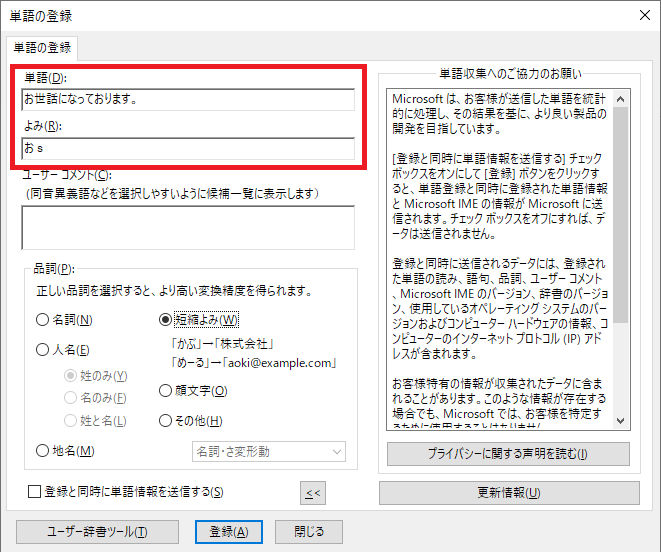The height and width of the screenshot is (552, 661).
Task: Click the 登録(A) button
Action: (229, 532)
